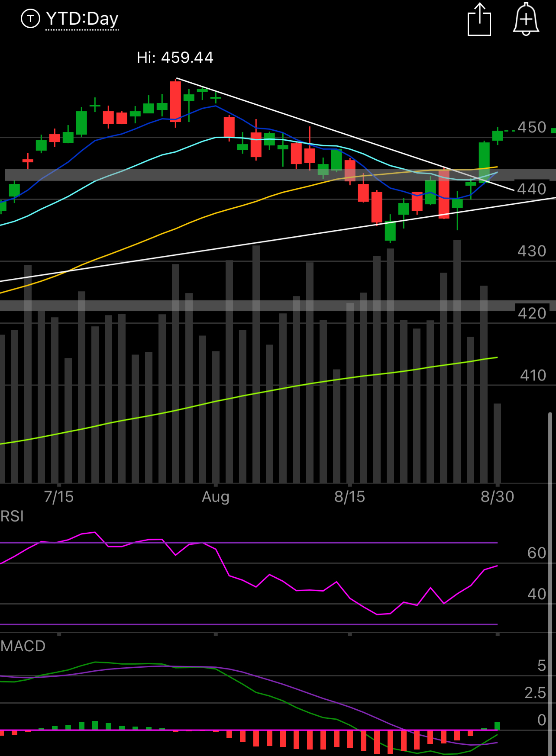Open the YTD:Day timeframe selector
556x756 pixels.
[x=82, y=19]
